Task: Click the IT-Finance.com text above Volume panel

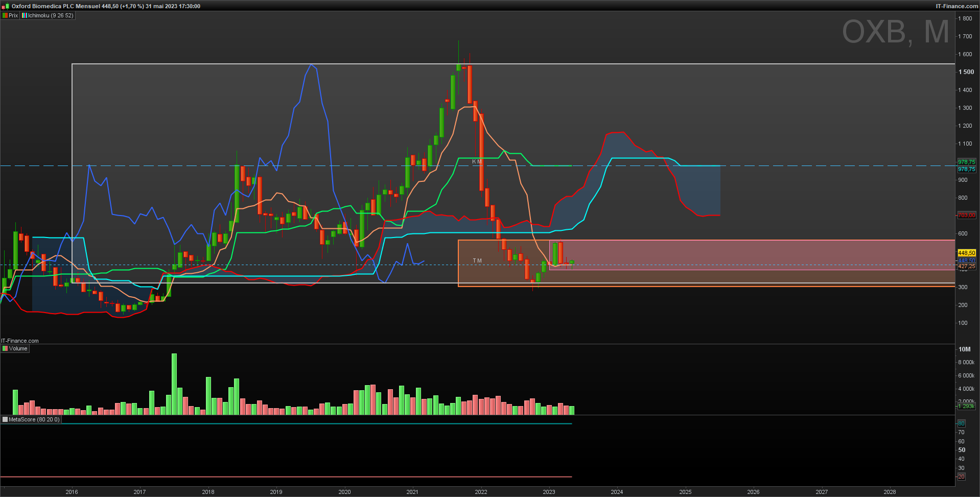Action: 20,341
